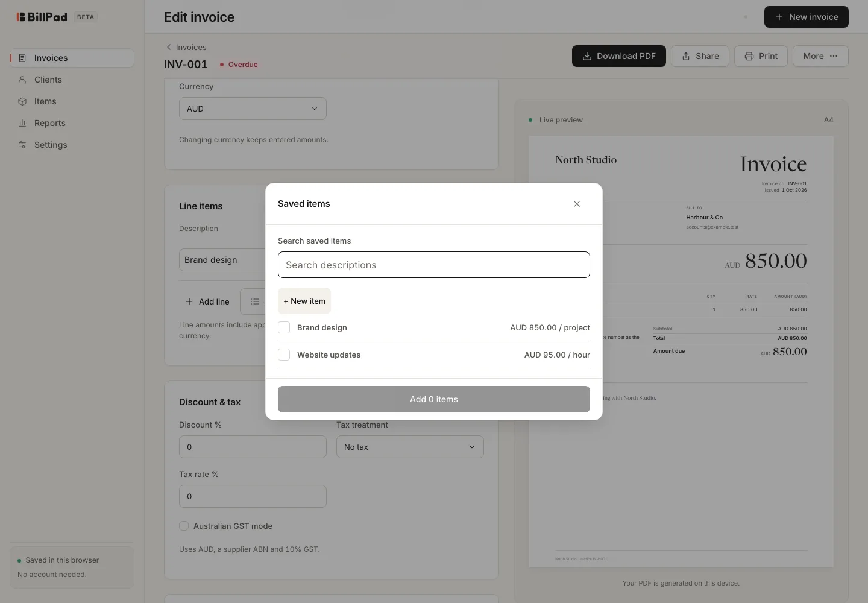Image resolution: width=868 pixels, height=603 pixels.
Task: Open the AUD currency dropdown
Action: [x=253, y=109]
